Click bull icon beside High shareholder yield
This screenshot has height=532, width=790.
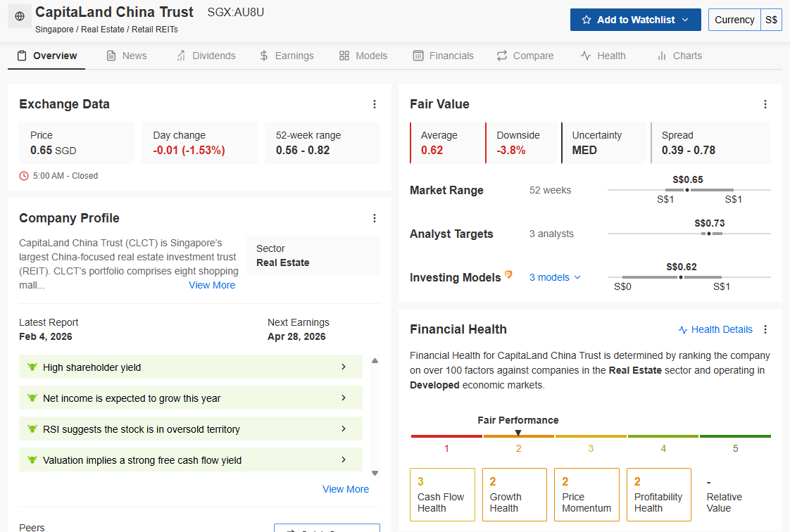coord(32,367)
